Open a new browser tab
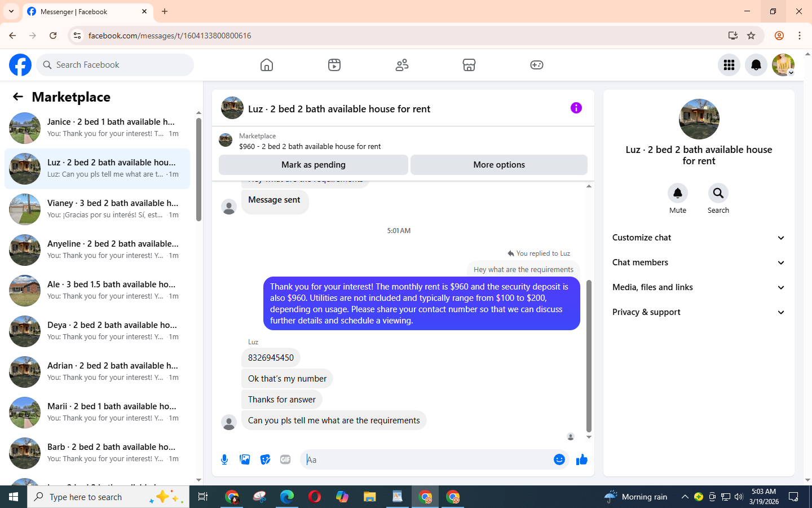812x508 pixels. coord(165,11)
